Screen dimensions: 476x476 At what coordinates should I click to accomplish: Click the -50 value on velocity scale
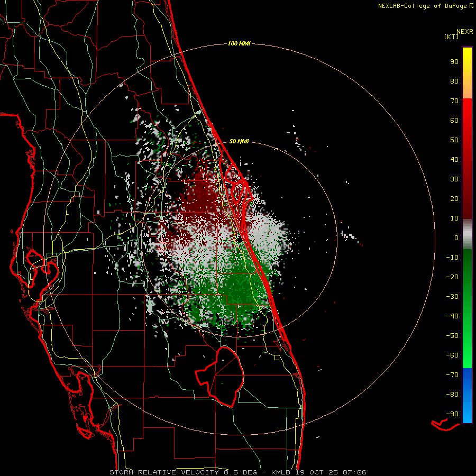point(452,336)
